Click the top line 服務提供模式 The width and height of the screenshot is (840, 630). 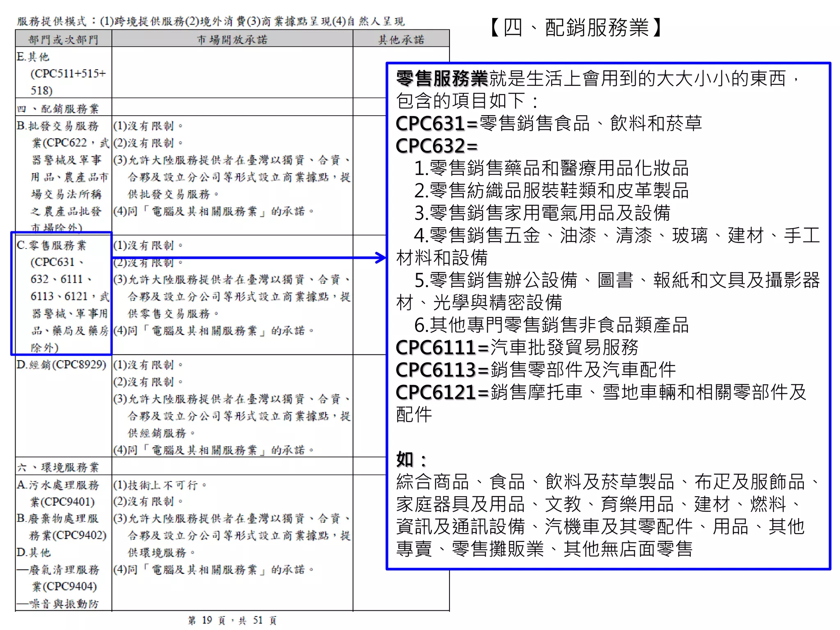pyautogui.click(x=211, y=21)
